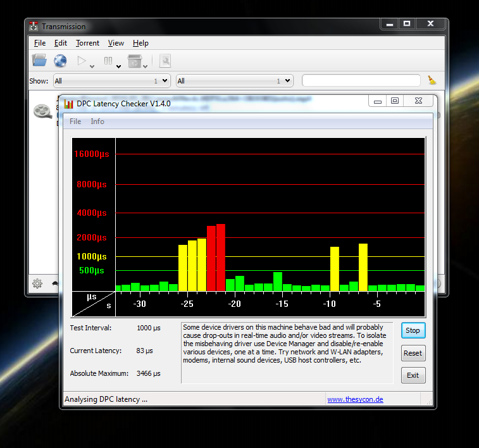Click the 1000µs yellow scale label
This screenshot has height=448, width=479.
click(92, 256)
